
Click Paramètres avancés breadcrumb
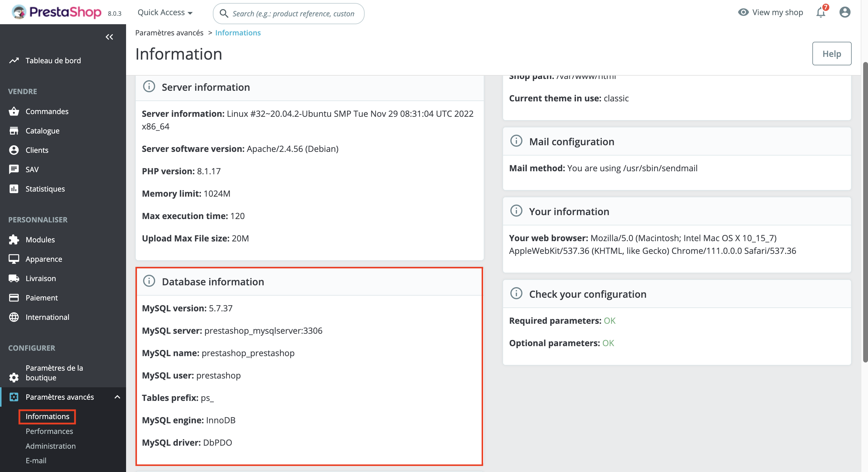click(x=169, y=33)
